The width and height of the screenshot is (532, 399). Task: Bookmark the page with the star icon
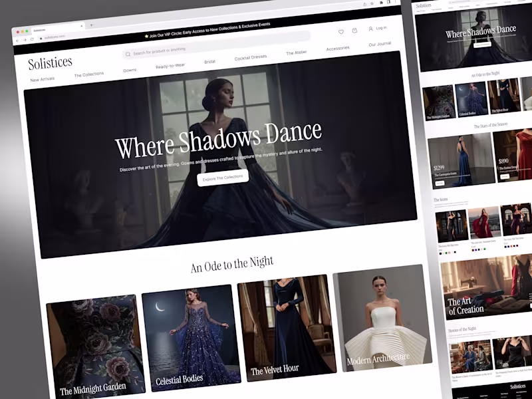[x=372, y=3]
